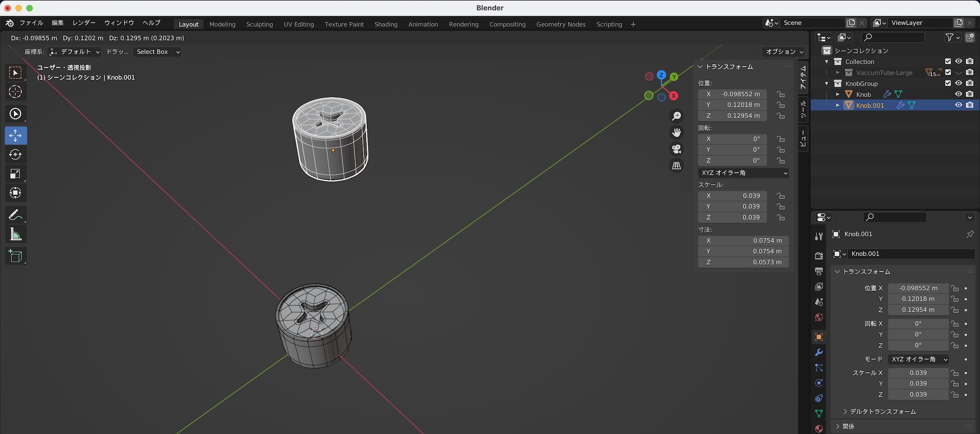The image size is (980, 434).
Task: Open the Select Box drag dropdown
Action: click(x=158, y=52)
